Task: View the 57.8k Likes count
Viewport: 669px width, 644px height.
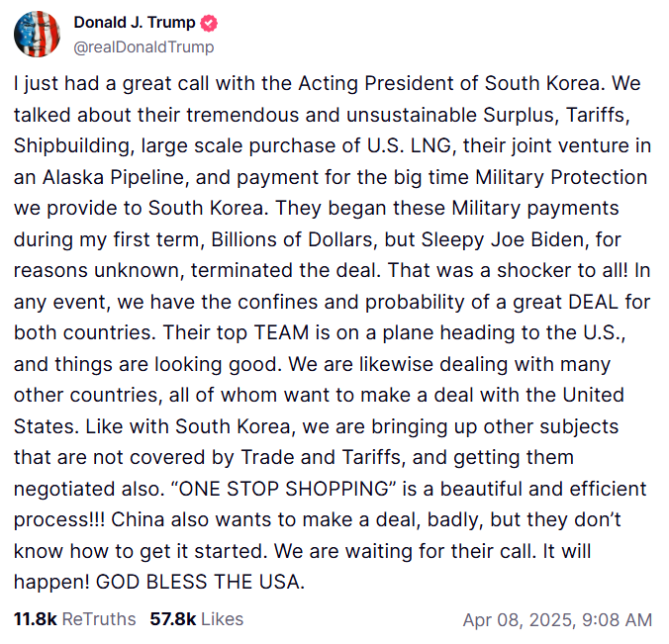Action: tap(173, 619)
